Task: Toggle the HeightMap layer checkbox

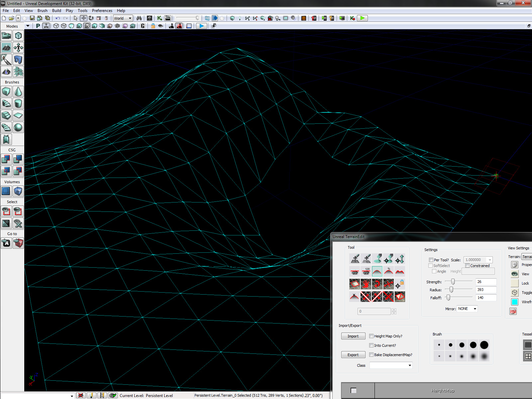Action: pyautogui.click(x=354, y=390)
